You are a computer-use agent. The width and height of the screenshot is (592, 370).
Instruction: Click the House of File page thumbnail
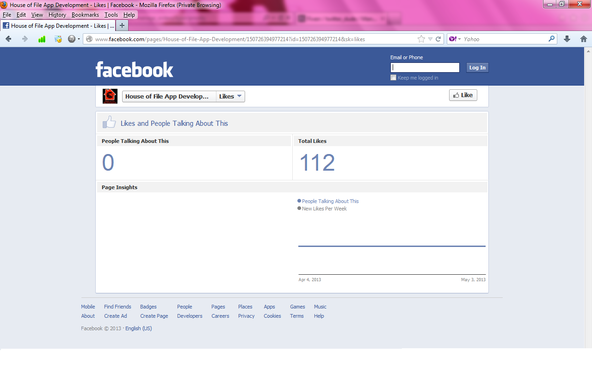110,96
